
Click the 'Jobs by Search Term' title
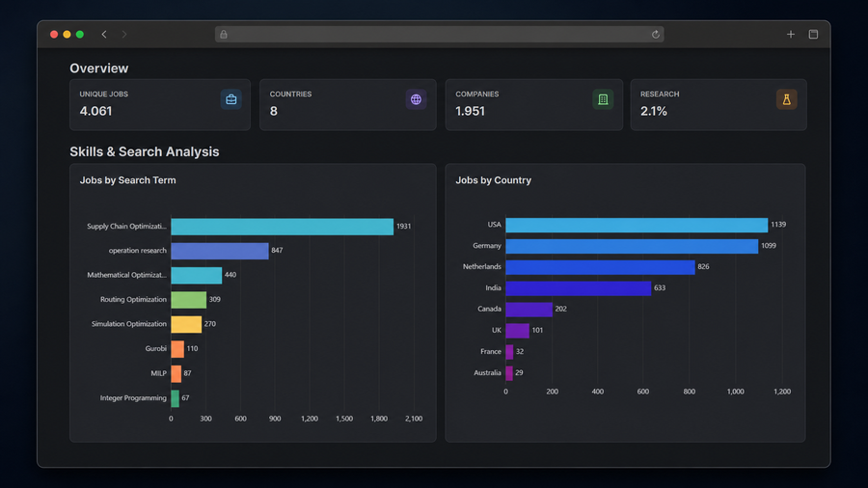[x=128, y=180]
